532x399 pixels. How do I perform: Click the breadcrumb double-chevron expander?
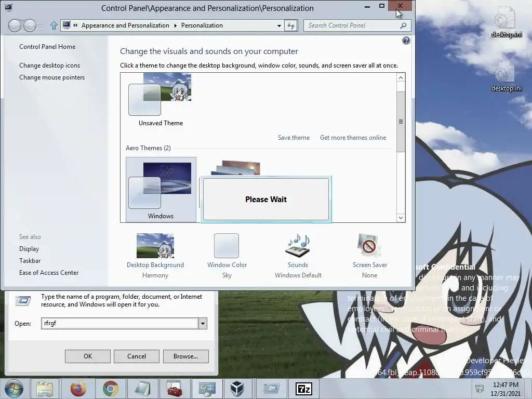(75, 25)
